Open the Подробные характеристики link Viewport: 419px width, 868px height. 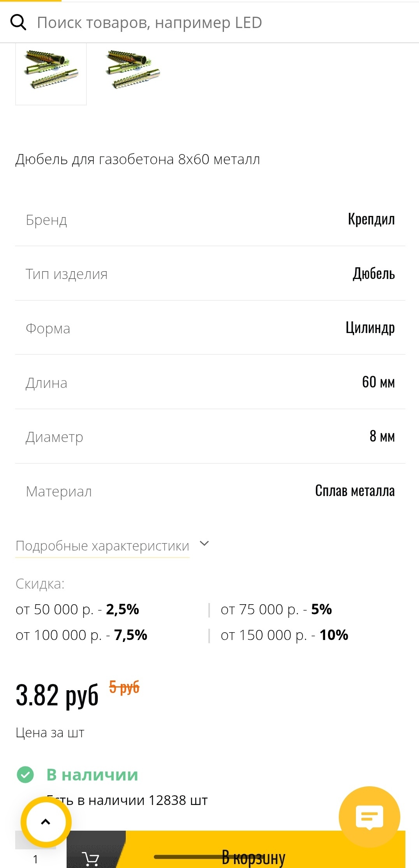point(102,546)
